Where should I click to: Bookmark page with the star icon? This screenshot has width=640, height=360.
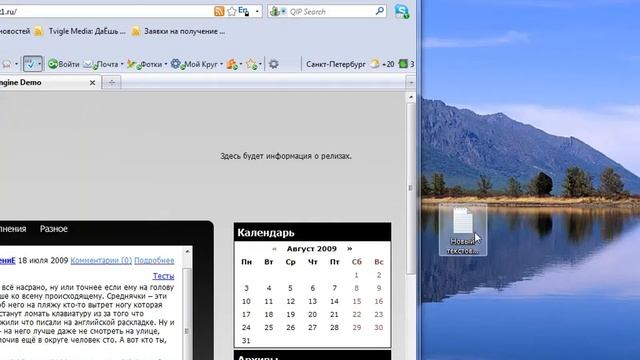click(x=231, y=11)
